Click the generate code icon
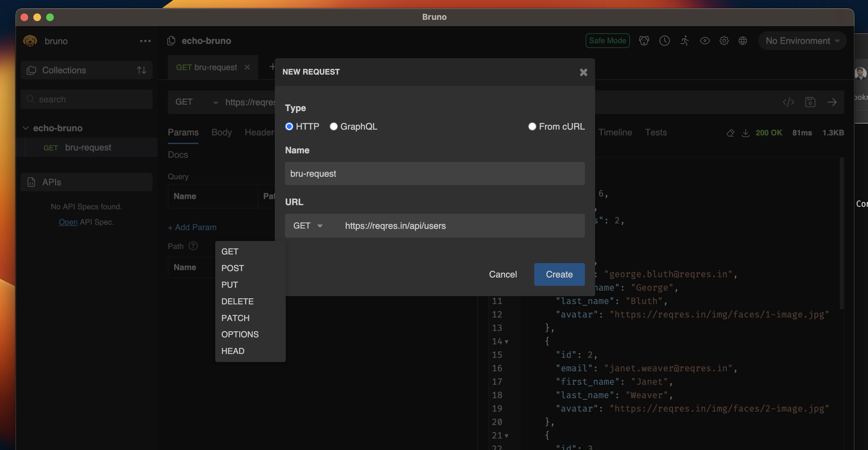Image resolution: width=868 pixels, height=450 pixels. tap(788, 102)
